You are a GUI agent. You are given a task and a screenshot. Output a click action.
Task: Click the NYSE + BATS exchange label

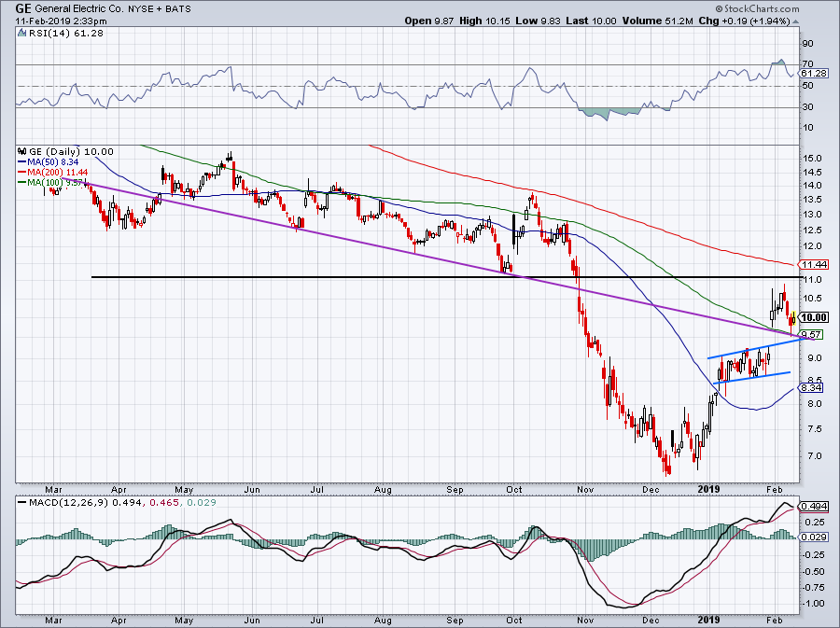159,9
